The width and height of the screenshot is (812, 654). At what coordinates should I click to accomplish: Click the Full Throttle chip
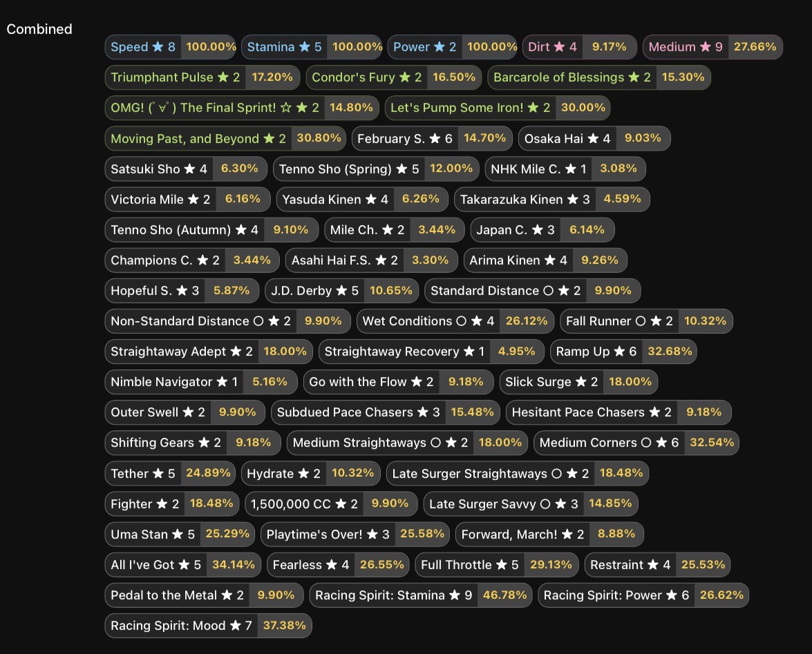(x=497, y=564)
